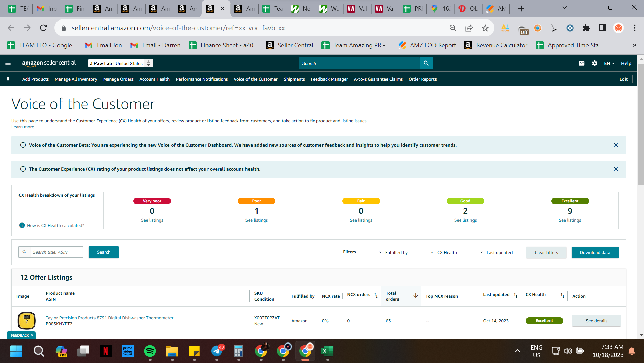Click the Seller Central top Search box
Viewport: 644px width, 363px height.
coord(359,63)
